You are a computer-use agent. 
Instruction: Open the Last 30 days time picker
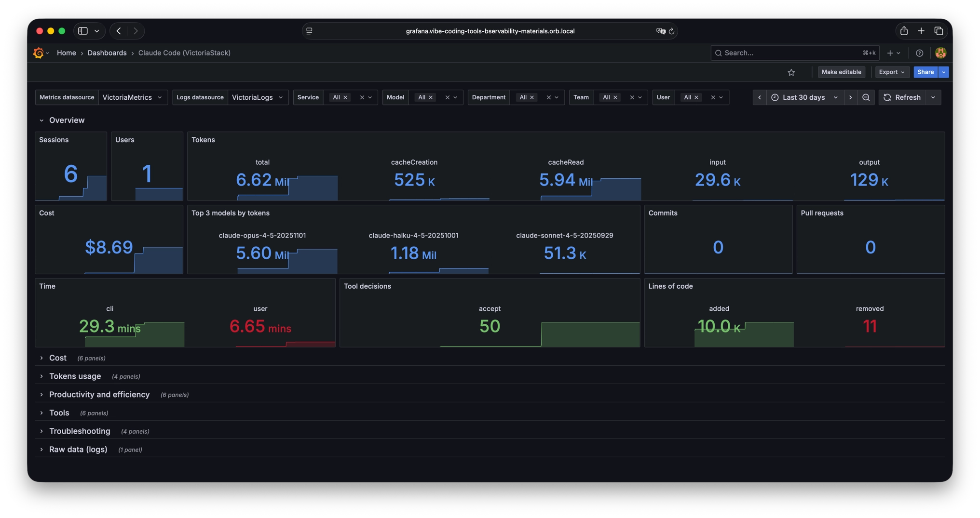(x=803, y=97)
